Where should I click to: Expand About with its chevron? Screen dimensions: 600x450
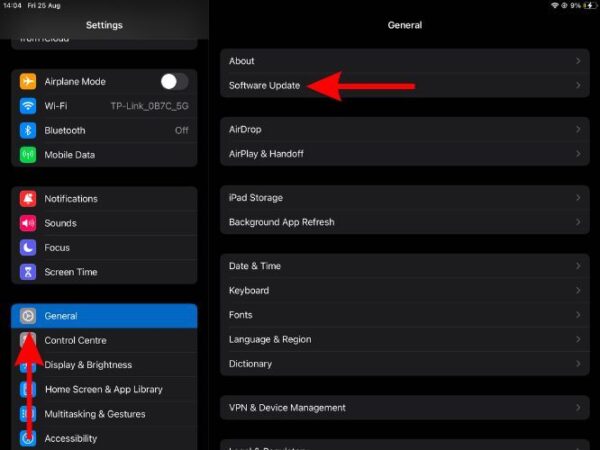(578, 61)
